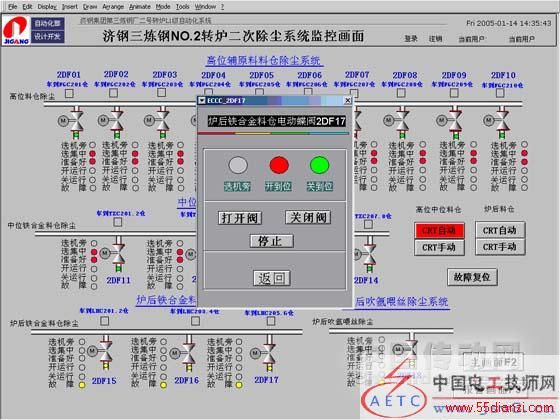Click CRT自动 button under 炉后料仓
This screenshot has height=420, width=560.
(500, 230)
